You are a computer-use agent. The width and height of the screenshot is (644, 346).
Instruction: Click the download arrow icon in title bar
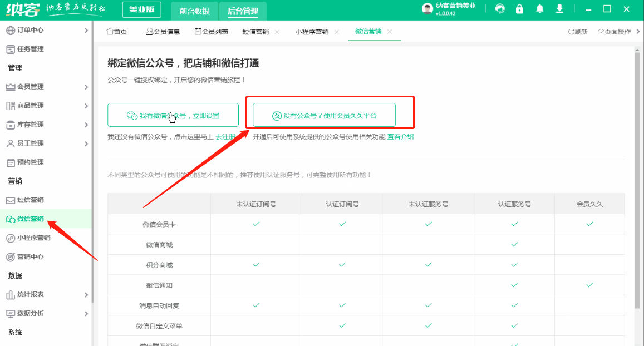coord(559,9)
